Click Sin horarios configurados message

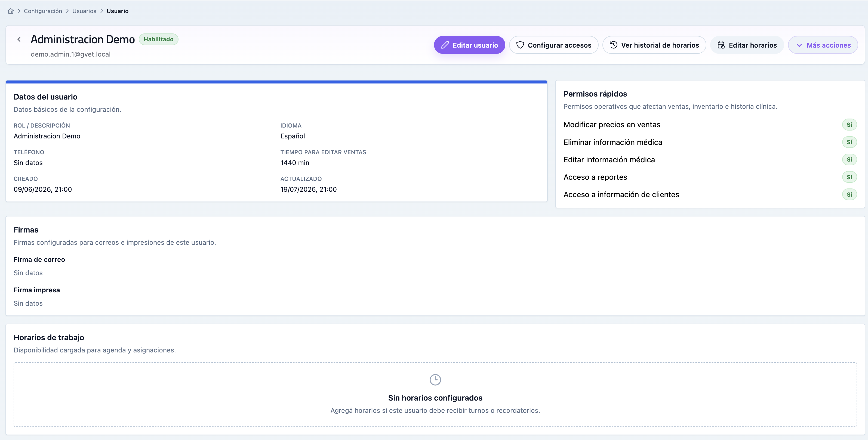[x=435, y=398]
